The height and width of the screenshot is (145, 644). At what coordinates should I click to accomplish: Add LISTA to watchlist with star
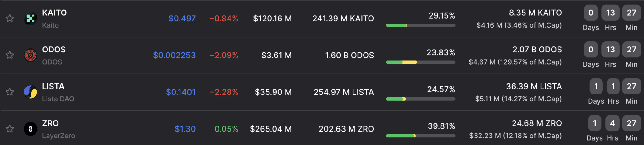coord(10,92)
